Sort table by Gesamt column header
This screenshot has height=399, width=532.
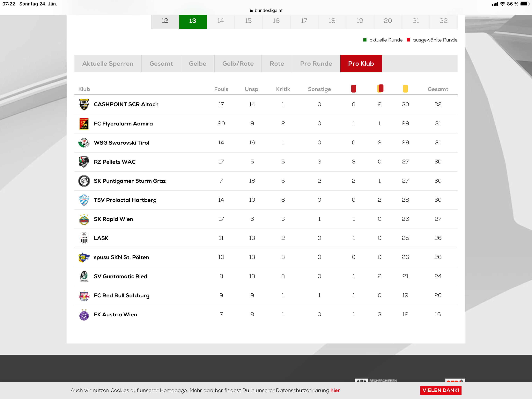(x=438, y=89)
